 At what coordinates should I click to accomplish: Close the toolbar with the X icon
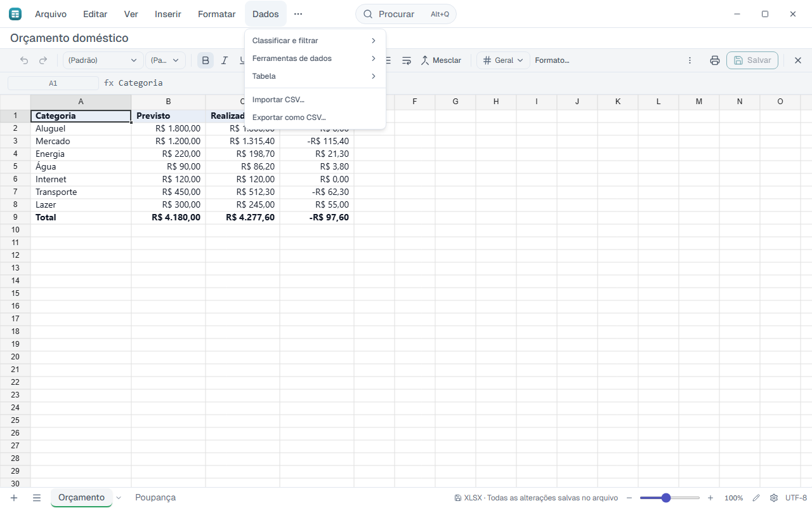(x=798, y=60)
